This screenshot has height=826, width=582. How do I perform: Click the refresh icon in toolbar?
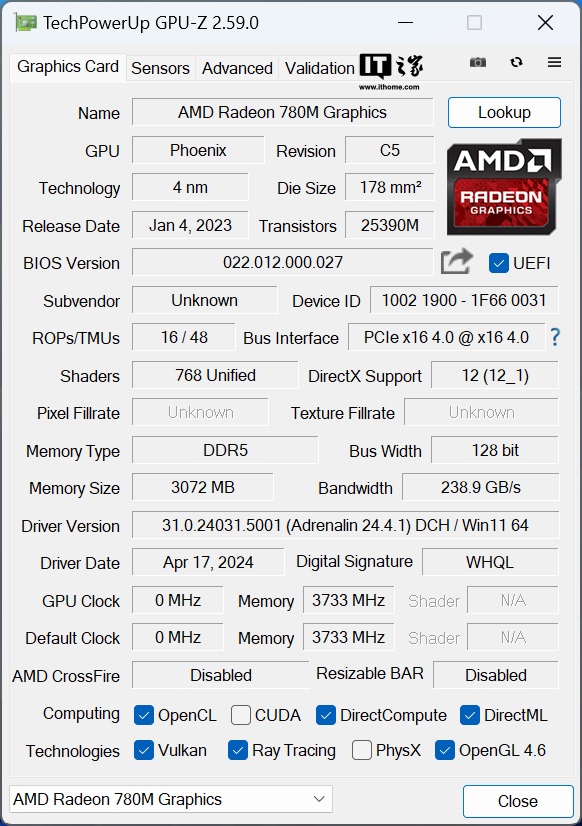point(516,62)
